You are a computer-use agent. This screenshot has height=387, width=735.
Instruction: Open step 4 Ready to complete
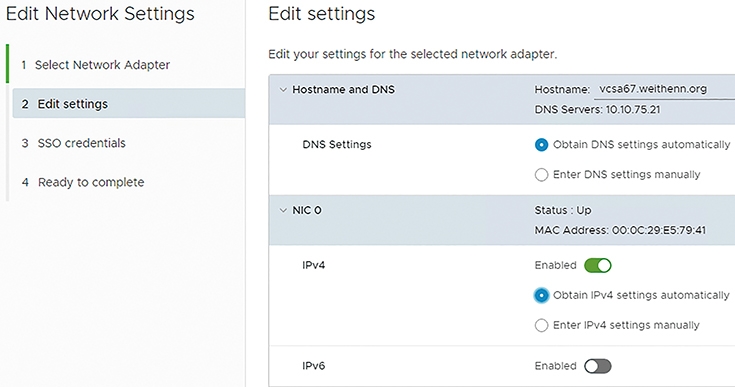tap(83, 182)
